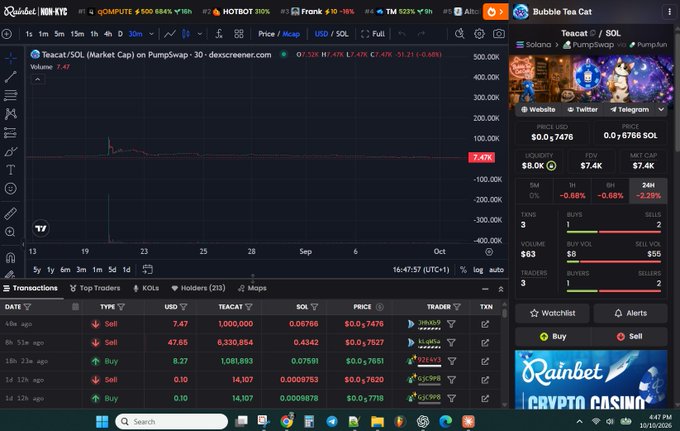Screen dimensions: 680x431
Task: Open the KOLs tab
Action: pyautogui.click(x=146, y=288)
